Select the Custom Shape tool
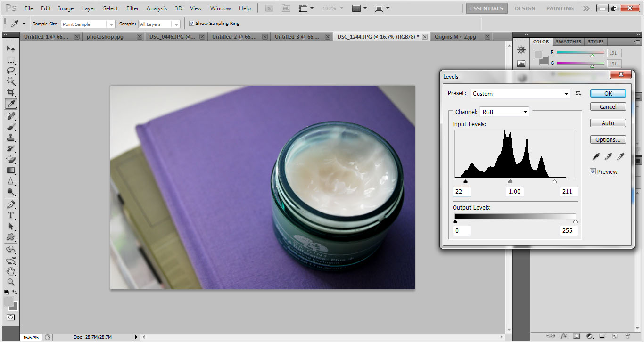 coord(10,237)
